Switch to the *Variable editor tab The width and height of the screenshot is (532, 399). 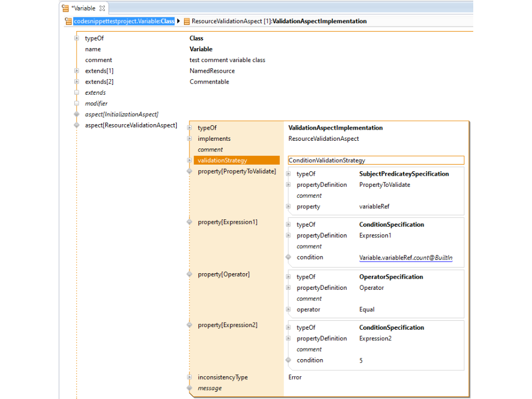click(83, 8)
